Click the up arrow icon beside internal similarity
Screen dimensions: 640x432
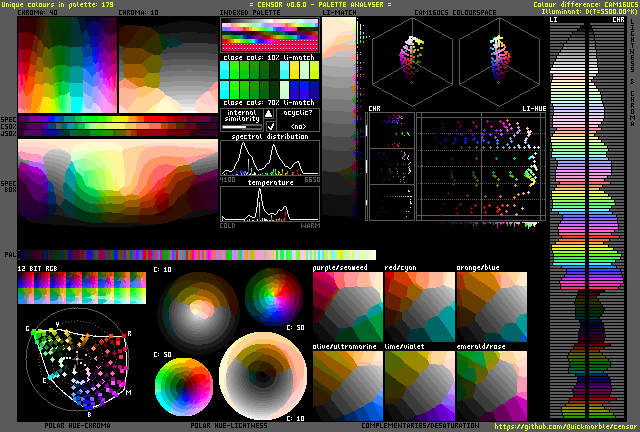click(268, 114)
